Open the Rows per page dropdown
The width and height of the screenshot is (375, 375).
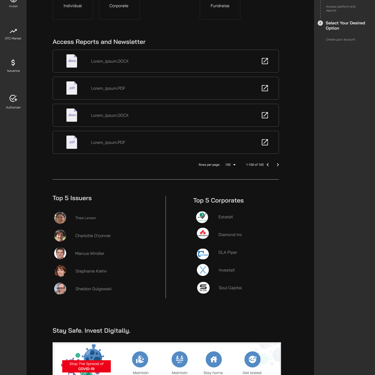[230, 165]
